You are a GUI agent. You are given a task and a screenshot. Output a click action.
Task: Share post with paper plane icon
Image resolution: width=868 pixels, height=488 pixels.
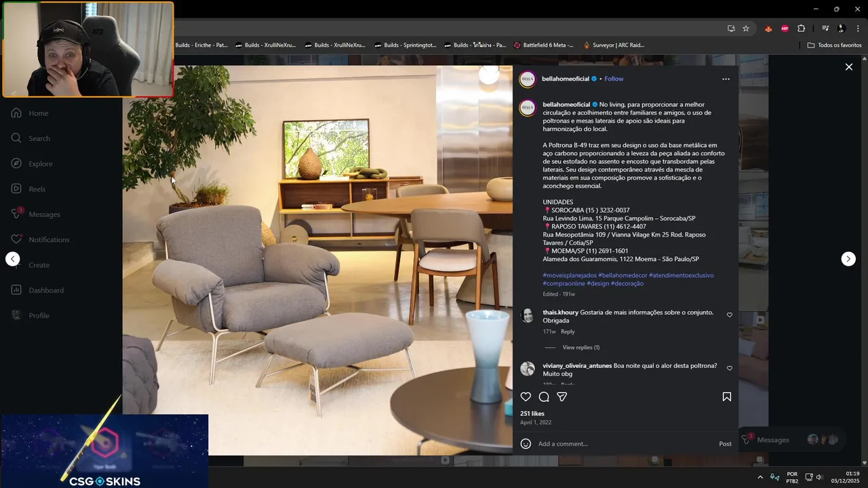click(x=561, y=396)
